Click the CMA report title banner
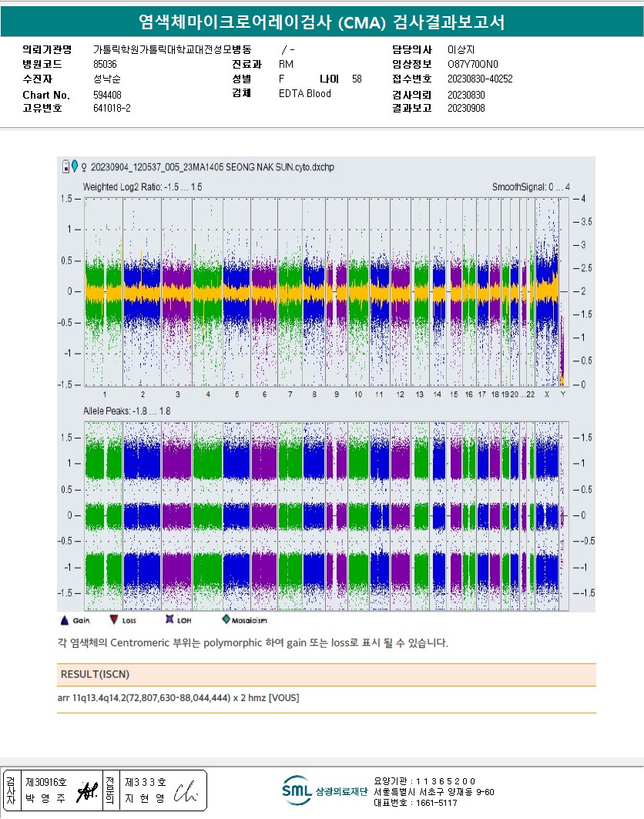Screen dimensions: 644x819 (x=322, y=22)
